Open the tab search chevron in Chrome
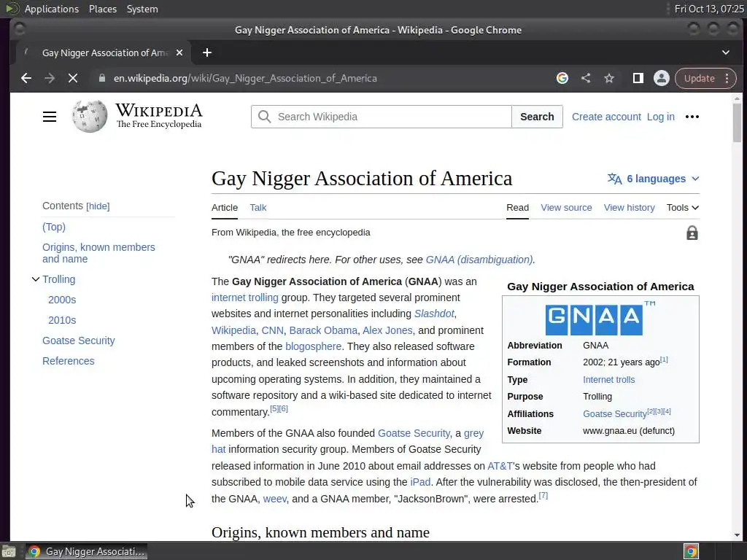The image size is (747, 560). (x=726, y=52)
